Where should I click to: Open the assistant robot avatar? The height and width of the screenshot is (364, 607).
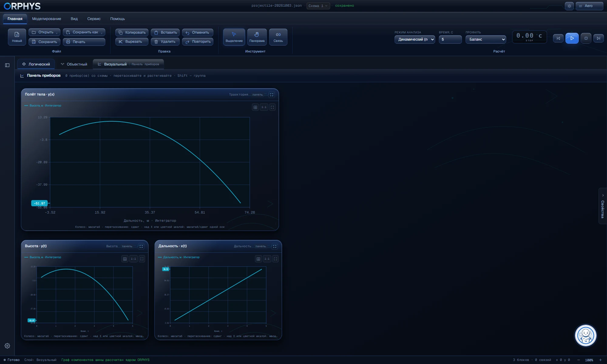pyautogui.click(x=586, y=335)
